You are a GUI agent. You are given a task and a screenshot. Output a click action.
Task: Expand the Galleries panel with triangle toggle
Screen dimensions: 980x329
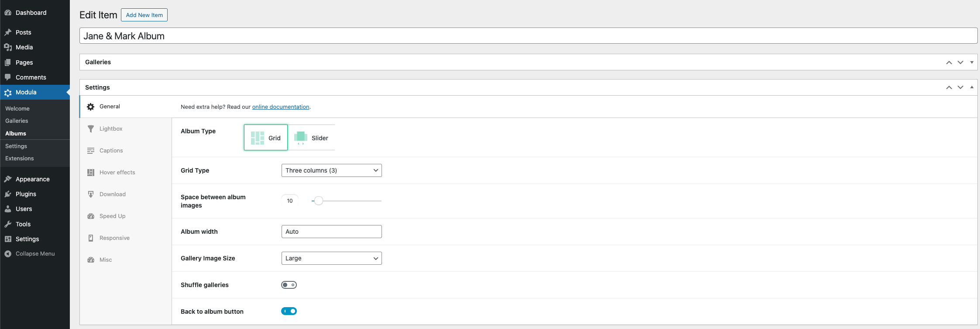pos(972,62)
